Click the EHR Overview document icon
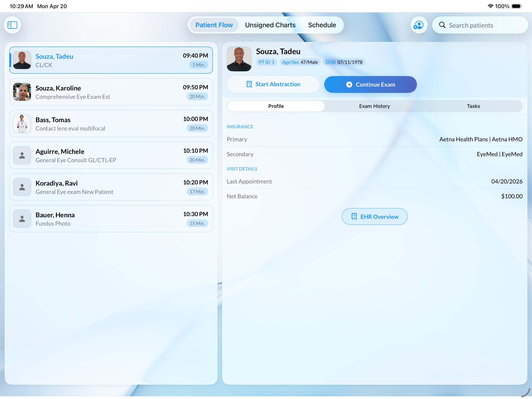Image resolution: width=532 pixels, height=399 pixels. tap(354, 217)
